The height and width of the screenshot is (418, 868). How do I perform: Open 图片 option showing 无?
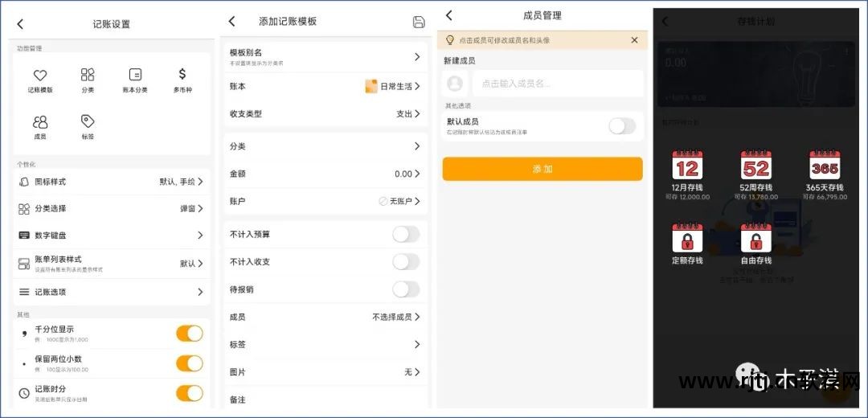click(411, 372)
